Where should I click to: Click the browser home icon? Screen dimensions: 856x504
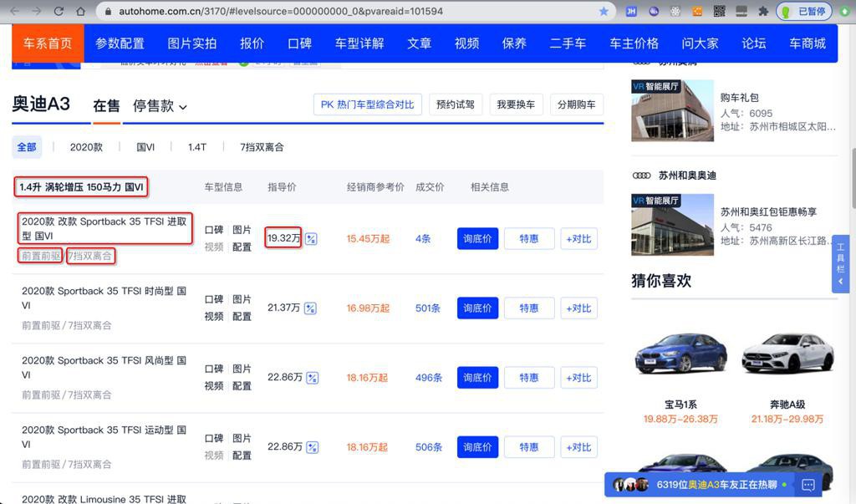[x=81, y=11]
